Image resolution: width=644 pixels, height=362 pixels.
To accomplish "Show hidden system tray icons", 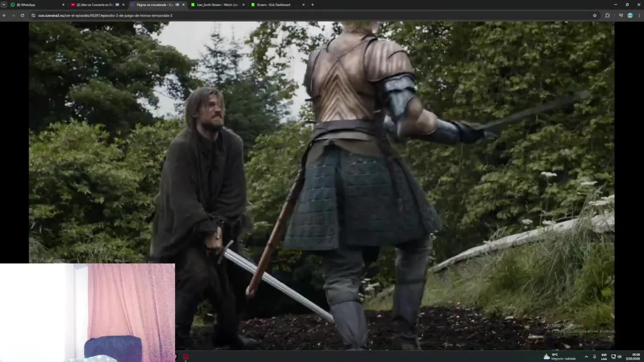I will (586, 356).
